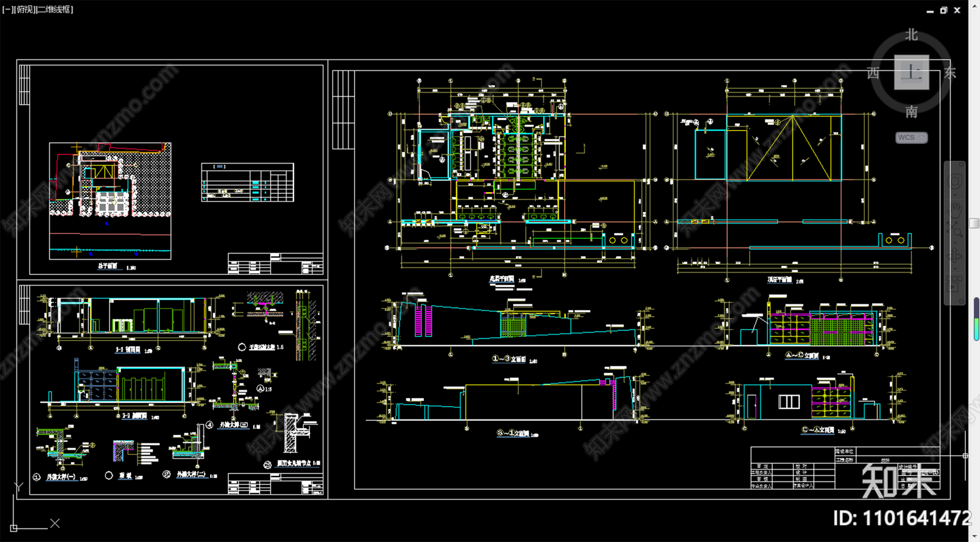
Task: Open the Full Navigation Wheel tool
Action: tap(955, 181)
